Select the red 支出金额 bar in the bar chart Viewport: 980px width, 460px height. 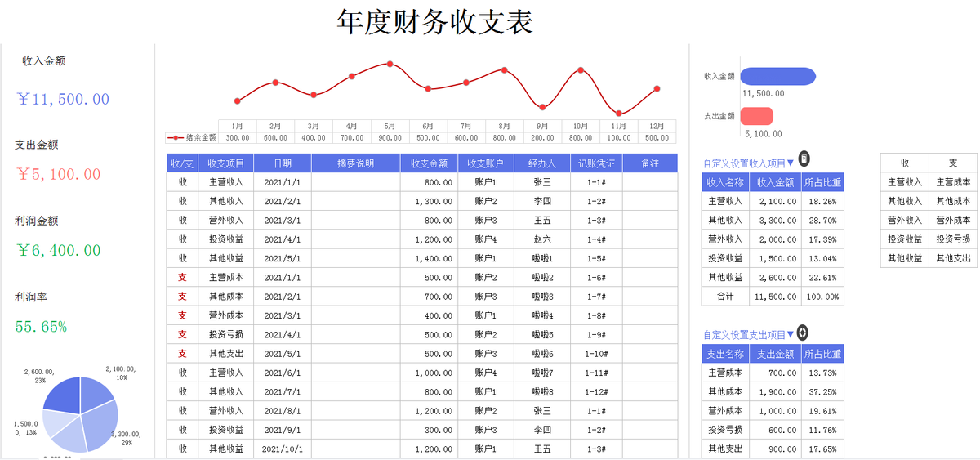pos(757,115)
